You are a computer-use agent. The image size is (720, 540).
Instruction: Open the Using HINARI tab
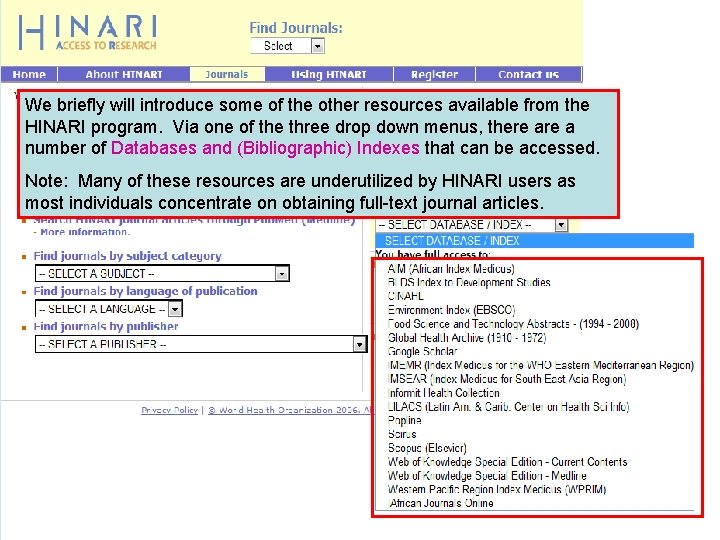(x=329, y=74)
